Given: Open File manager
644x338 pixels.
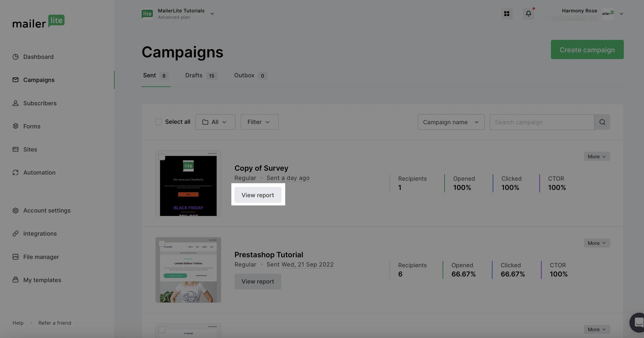Looking at the screenshot, I should pos(36,257).
